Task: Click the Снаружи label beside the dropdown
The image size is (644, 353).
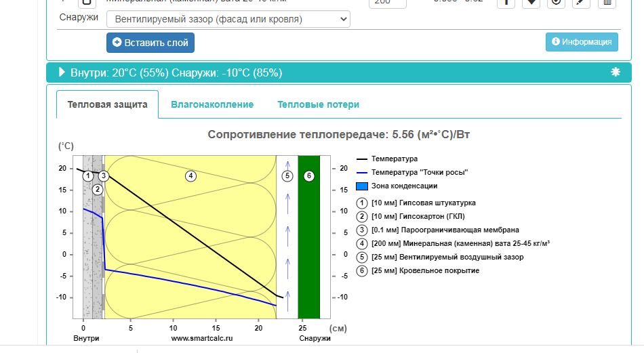Action: (79, 17)
